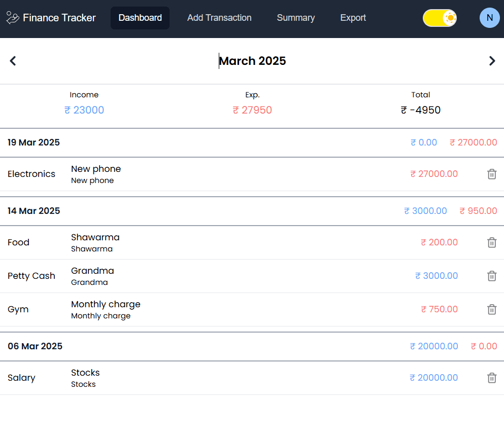This screenshot has height=436, width=504.
Task: Click the 750.00 Gym amount
Action: pos(439,309)
